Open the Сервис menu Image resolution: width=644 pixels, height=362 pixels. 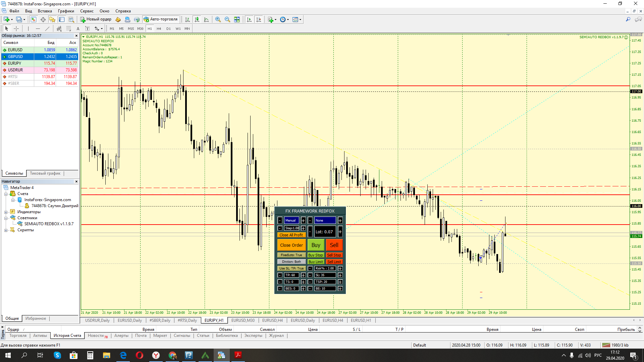(x=87, y=11)
